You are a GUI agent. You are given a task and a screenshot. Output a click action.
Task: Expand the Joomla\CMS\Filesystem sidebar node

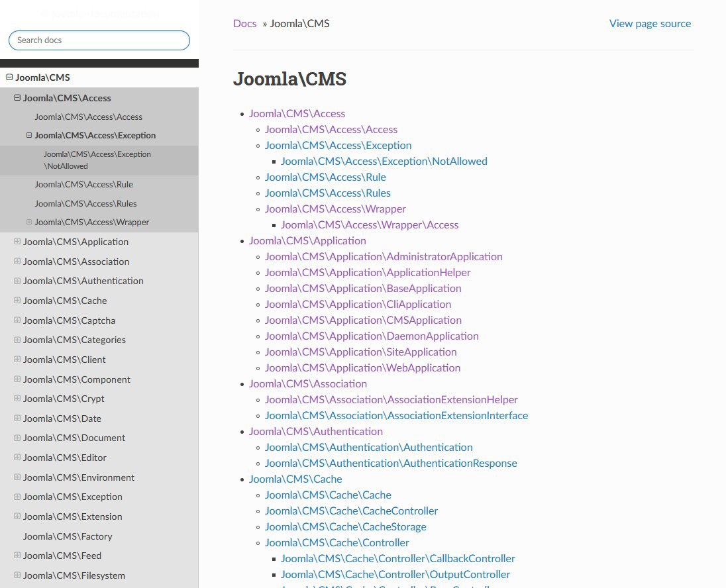click(x=17, y=575)
